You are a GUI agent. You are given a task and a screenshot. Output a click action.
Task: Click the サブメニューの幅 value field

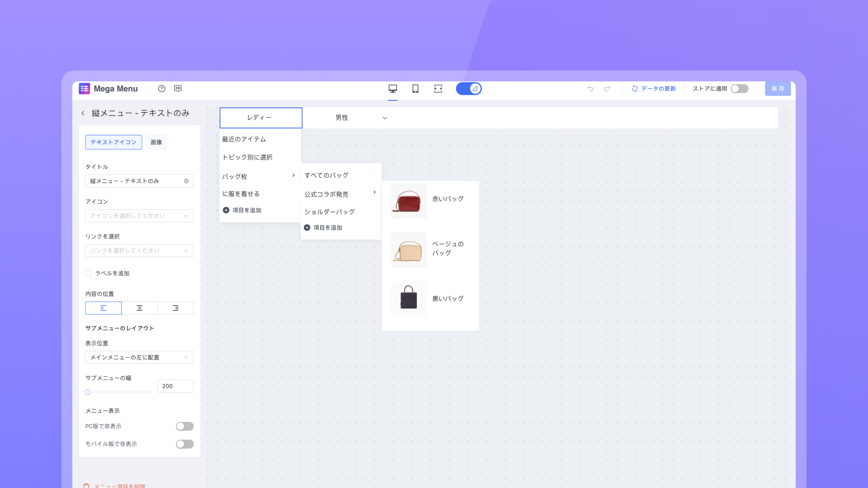pyautogui.click(x=175, y=386)
